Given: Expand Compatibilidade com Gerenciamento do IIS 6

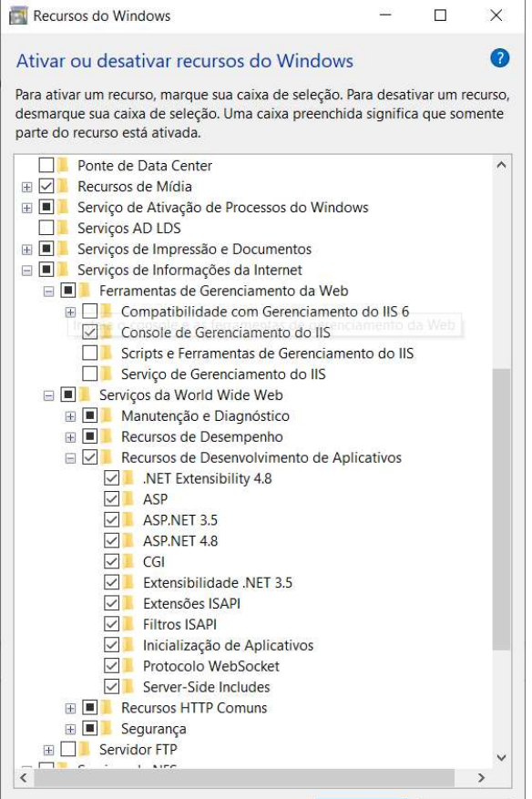Looking at the screenshot, I should [71, 312].
